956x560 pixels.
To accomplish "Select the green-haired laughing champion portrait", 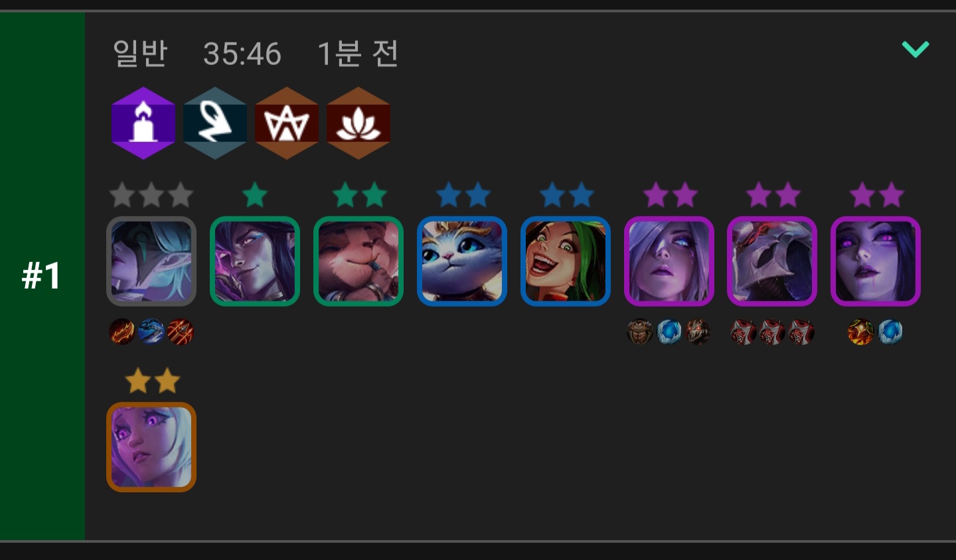I will [x=566, y=261].
